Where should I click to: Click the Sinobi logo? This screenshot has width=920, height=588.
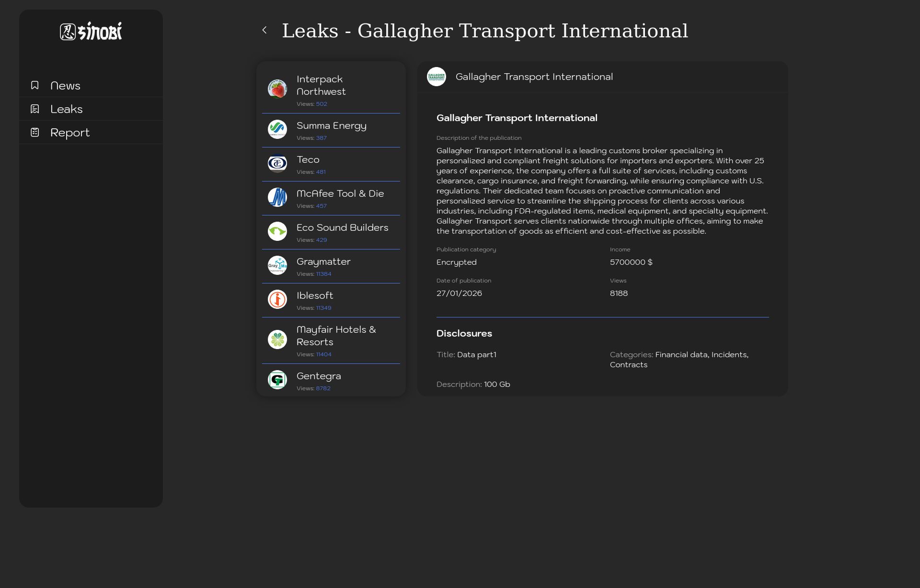(91, 32)
